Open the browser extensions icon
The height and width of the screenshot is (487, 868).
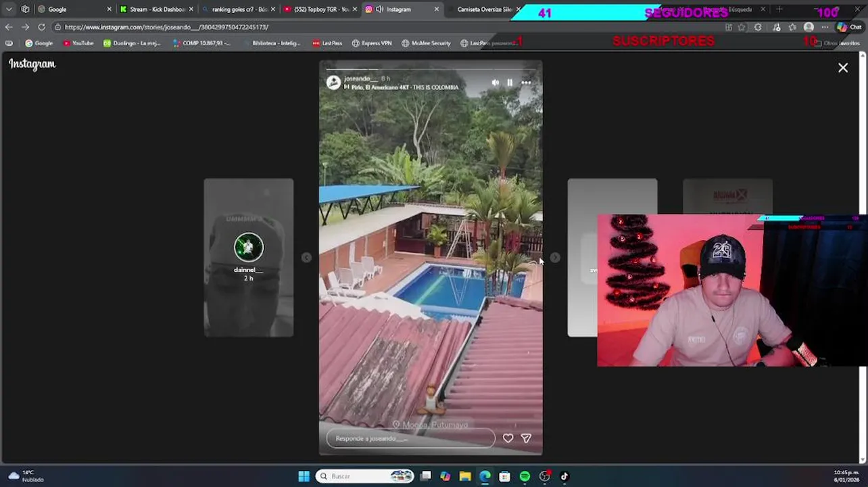coord(758,27)
